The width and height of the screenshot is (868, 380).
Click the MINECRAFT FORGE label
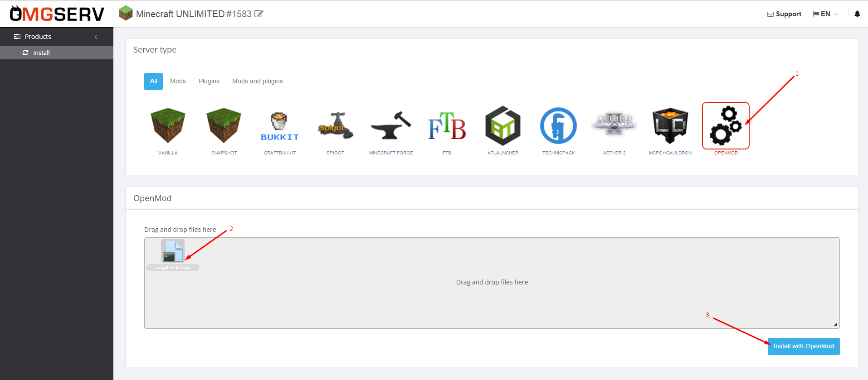coord(391,153)
